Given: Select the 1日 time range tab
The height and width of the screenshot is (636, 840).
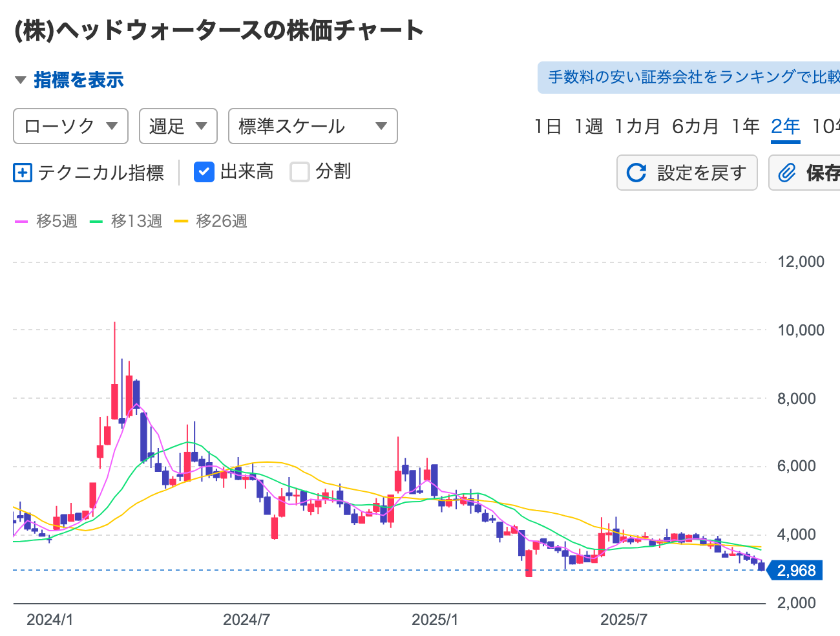Looking at the screenshot, I should (547, 126).
